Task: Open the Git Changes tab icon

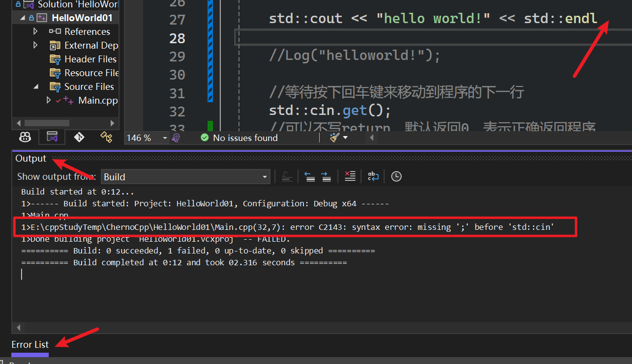Action: click(79, 137)
